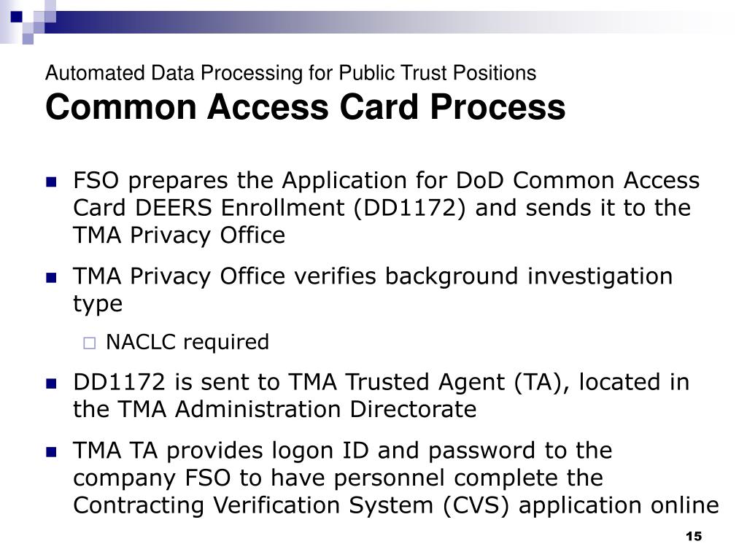Click the text DD1172 in parentheses
747x560 pixels.
pos(409,208)
